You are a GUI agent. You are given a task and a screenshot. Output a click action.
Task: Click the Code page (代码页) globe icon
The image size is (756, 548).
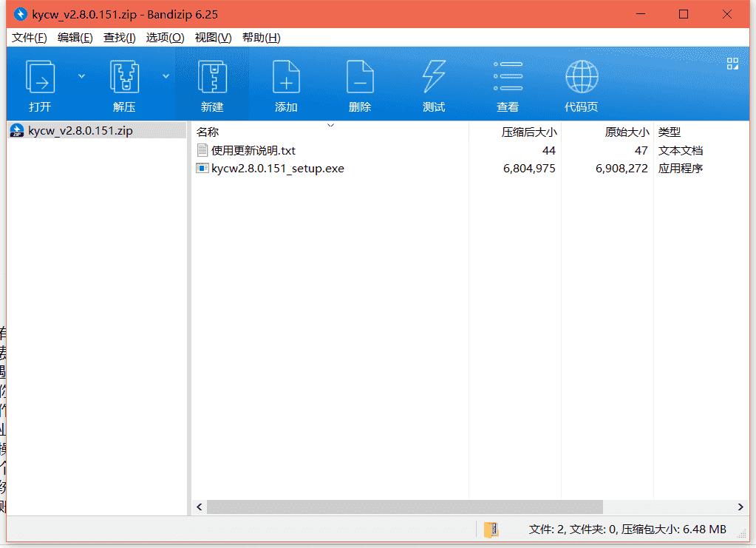582,77
